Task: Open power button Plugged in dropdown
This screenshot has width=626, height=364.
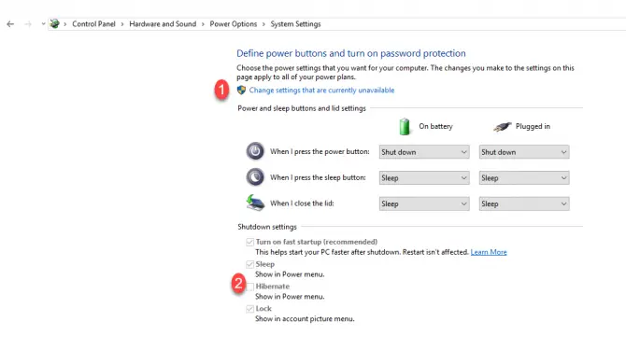Action: point(524,152)
